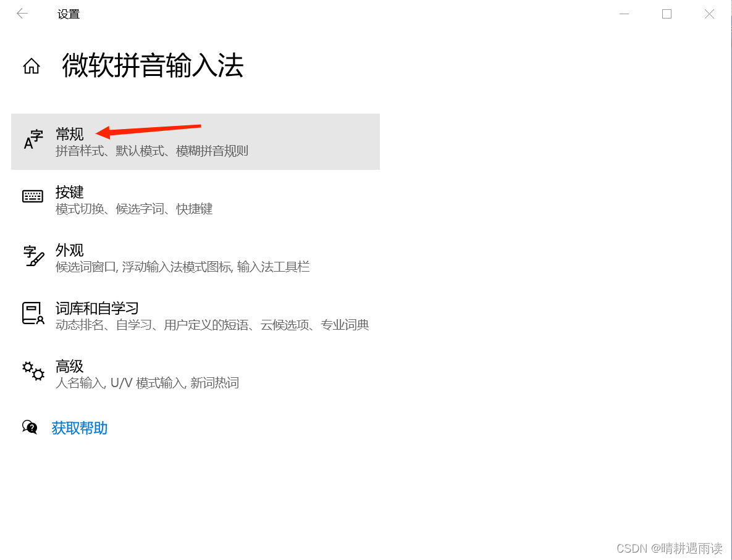Open the 外观 settings entry
This screenshot has height=560, width=732.
195,257
